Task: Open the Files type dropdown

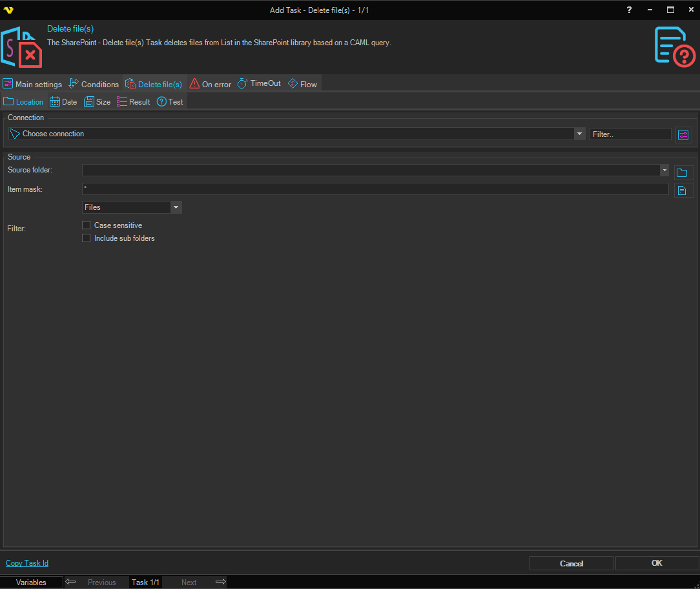Action: click(x=175, y=207)
